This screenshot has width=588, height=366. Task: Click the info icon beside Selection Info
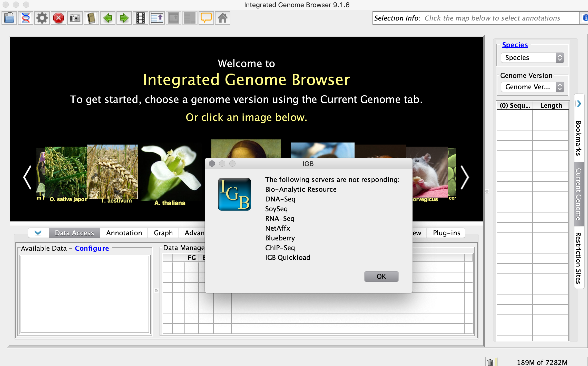(584, 18)
